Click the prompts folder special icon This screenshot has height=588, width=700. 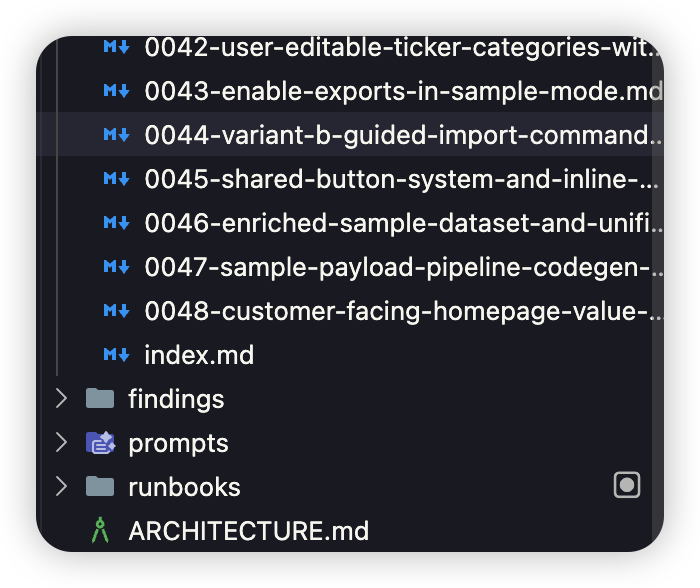[x=100, y=443]
